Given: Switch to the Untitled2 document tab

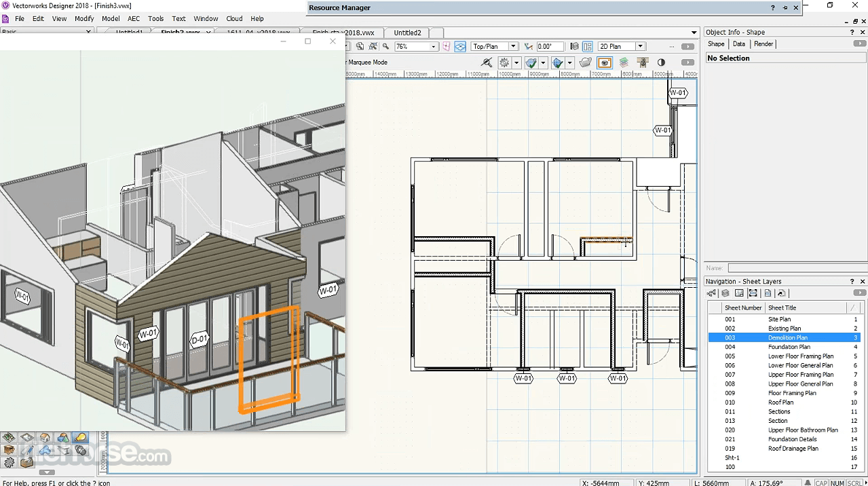Looking at the screenshot, I should 407,33.
